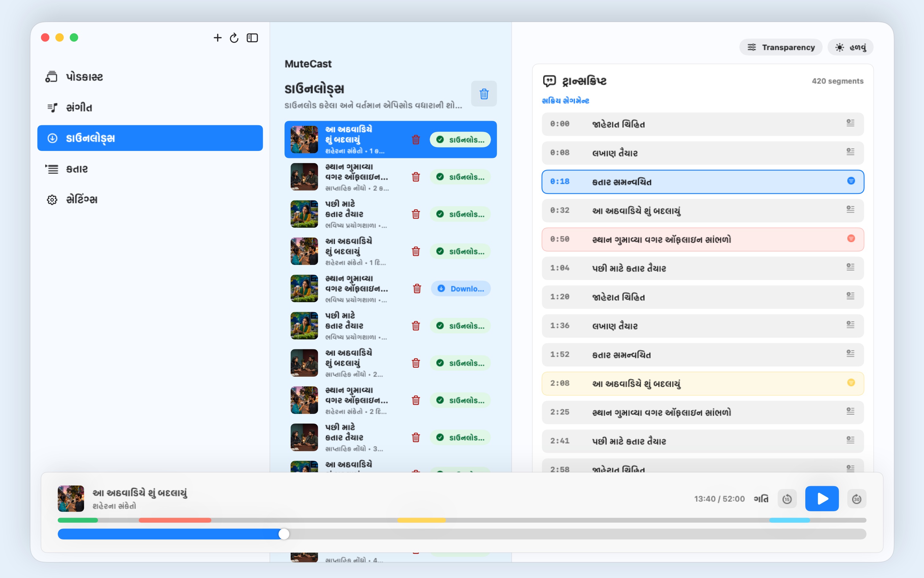Screen dimensions: 924x578
Task: Delete the episode સાપ્તાહિક નોંધો • 2...
Action: tap(416, 363)
